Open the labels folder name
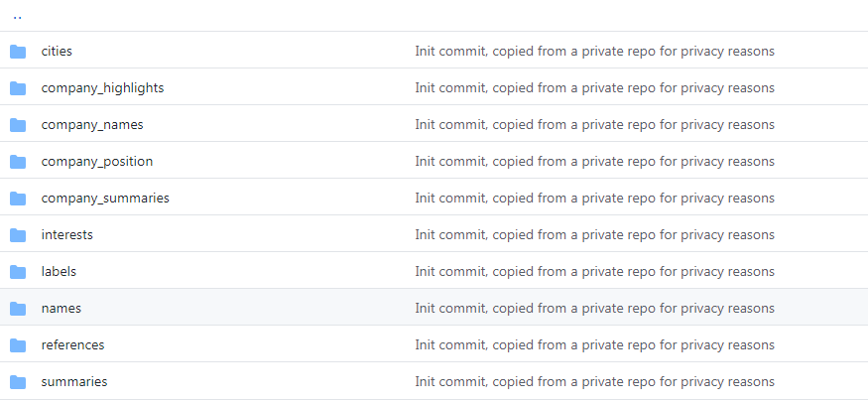Image resolution: width=868 pixels, height=403 pixels. coord(59,272)
